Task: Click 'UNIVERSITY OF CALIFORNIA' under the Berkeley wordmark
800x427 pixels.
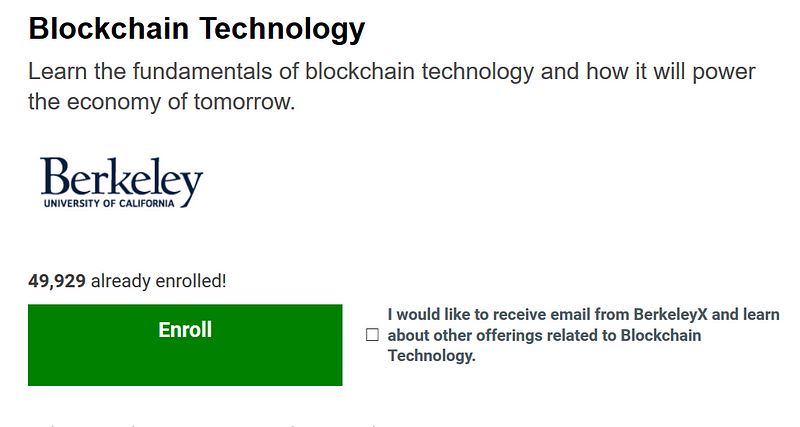Action: point(109,203)
